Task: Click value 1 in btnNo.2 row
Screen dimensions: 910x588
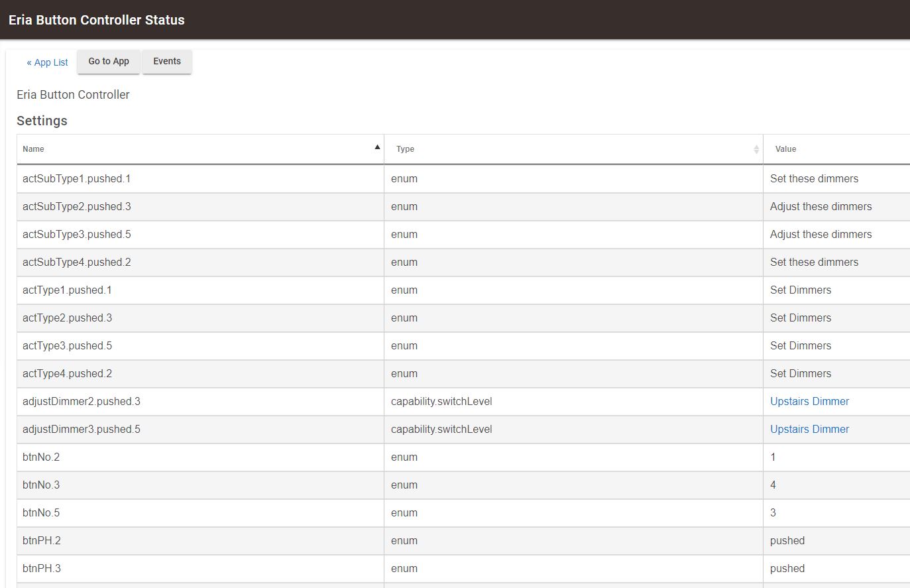Action: click(x=773, y=457)
